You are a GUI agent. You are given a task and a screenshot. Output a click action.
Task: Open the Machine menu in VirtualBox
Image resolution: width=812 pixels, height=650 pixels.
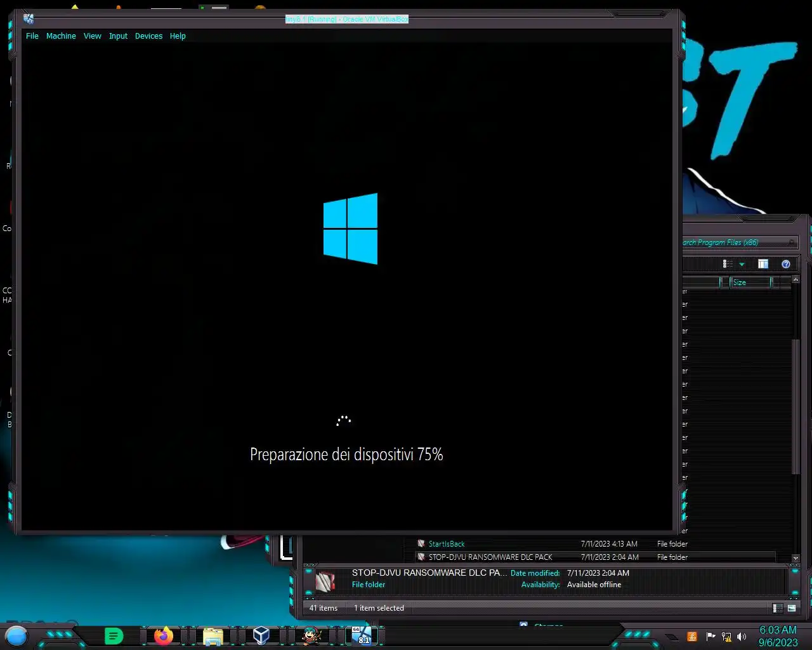coord(61,36)
